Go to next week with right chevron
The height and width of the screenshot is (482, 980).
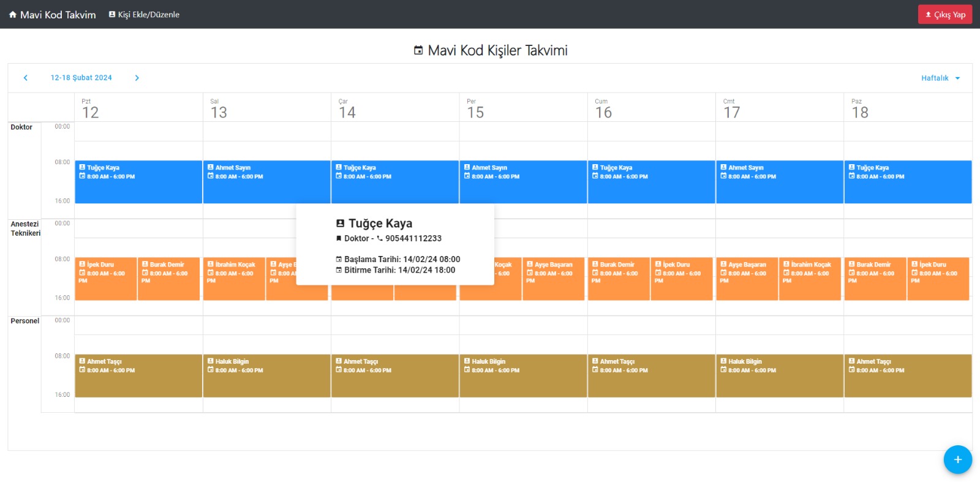tap(137, 78)
